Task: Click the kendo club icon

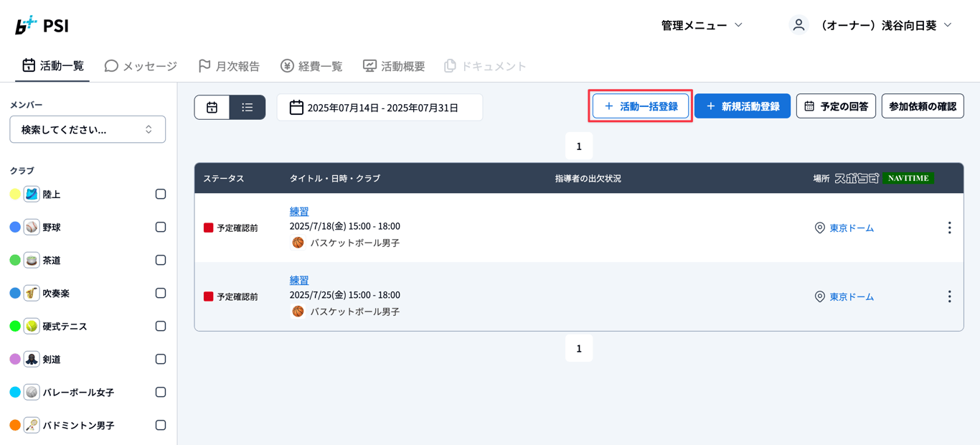Action: [32, 359]
